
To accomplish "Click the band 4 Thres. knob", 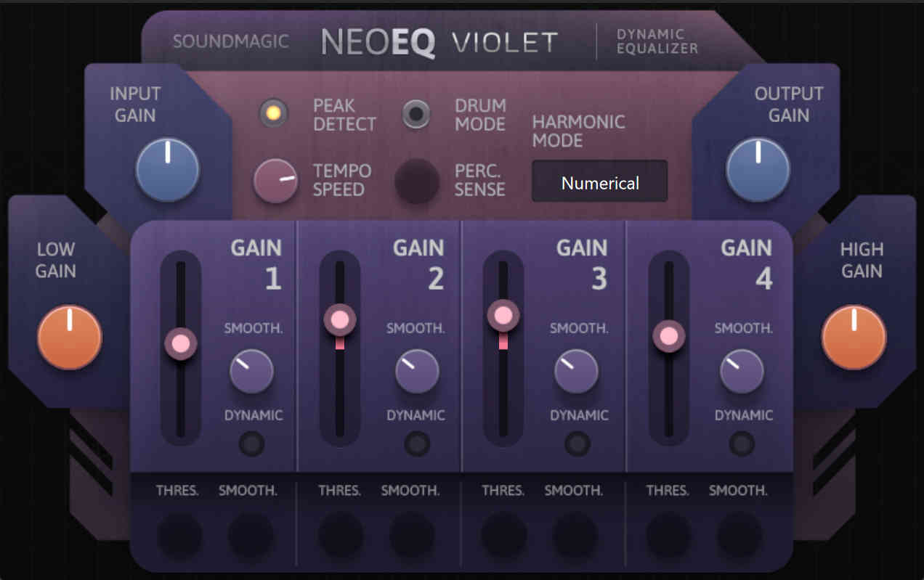I will pyautogui.click(x=668, y=536).
